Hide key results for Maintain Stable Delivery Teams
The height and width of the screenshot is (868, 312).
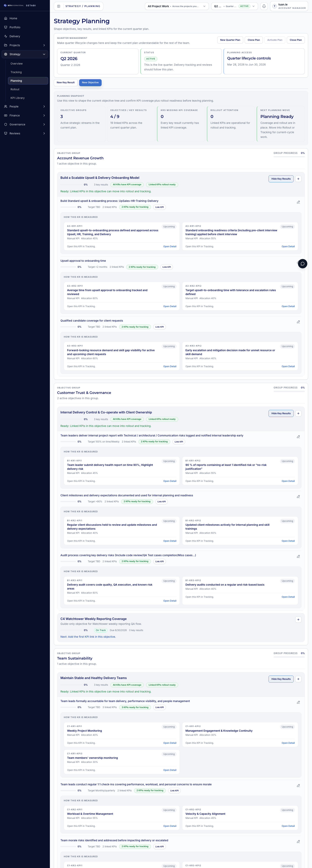tap(281, 679)
